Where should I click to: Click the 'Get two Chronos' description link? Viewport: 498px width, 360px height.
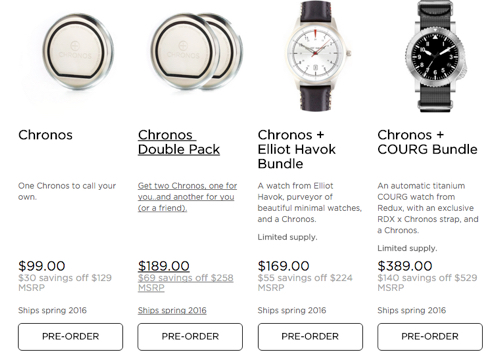[x=187, y=197]
